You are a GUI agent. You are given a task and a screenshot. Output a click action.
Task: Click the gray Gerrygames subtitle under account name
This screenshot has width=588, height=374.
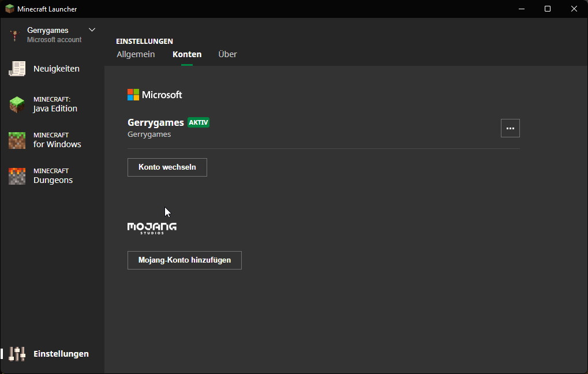[x=149, y=134]
